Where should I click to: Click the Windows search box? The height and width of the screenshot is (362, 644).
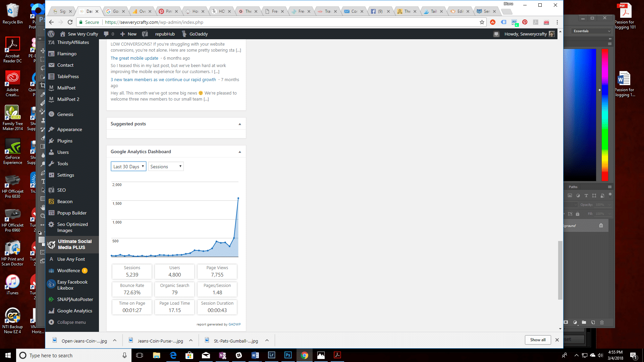(x=74, y=355)
